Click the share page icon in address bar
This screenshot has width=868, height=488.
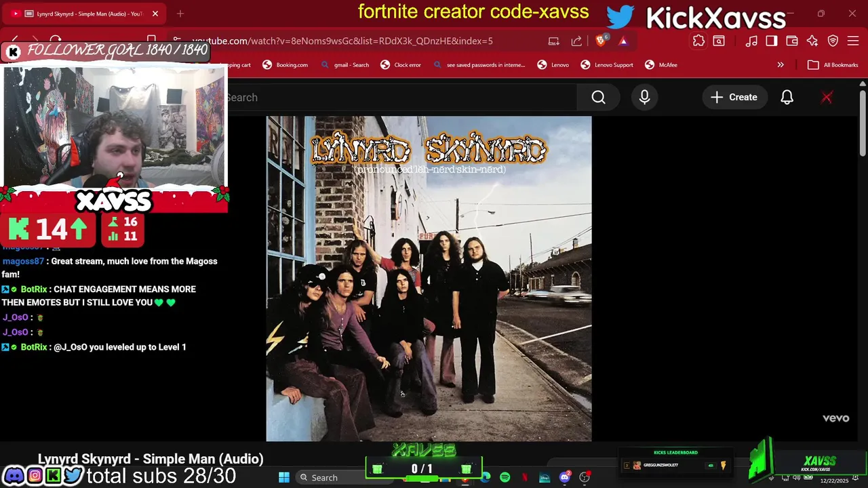click(x=576, y=41)
